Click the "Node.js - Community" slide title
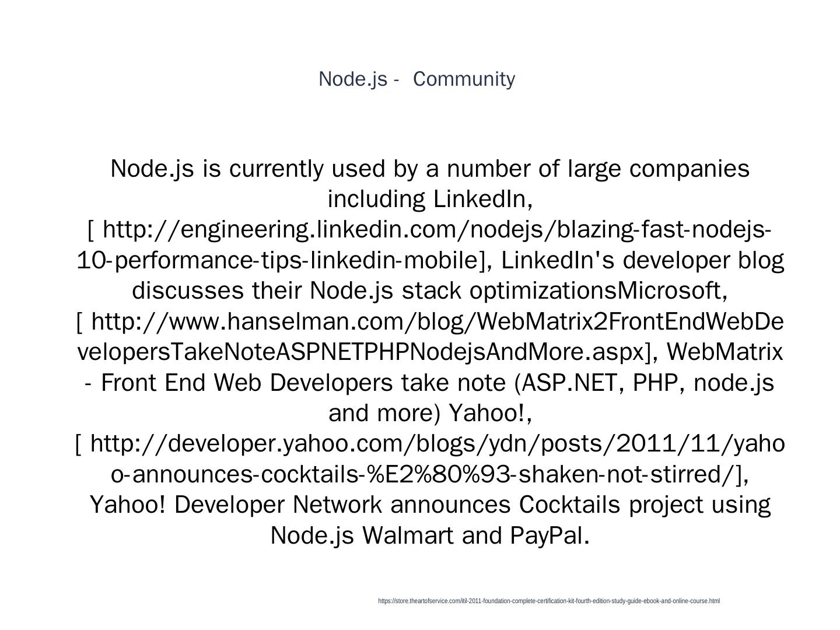840x630 pixels. click(x=416, y=79)
